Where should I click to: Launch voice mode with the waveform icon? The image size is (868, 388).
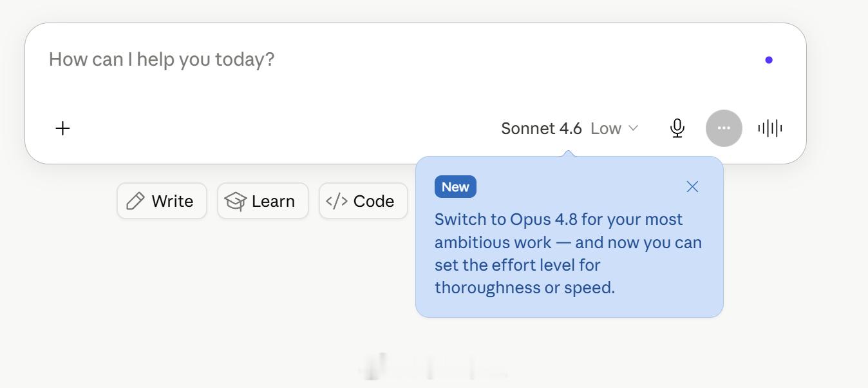(x=770, y=128)
